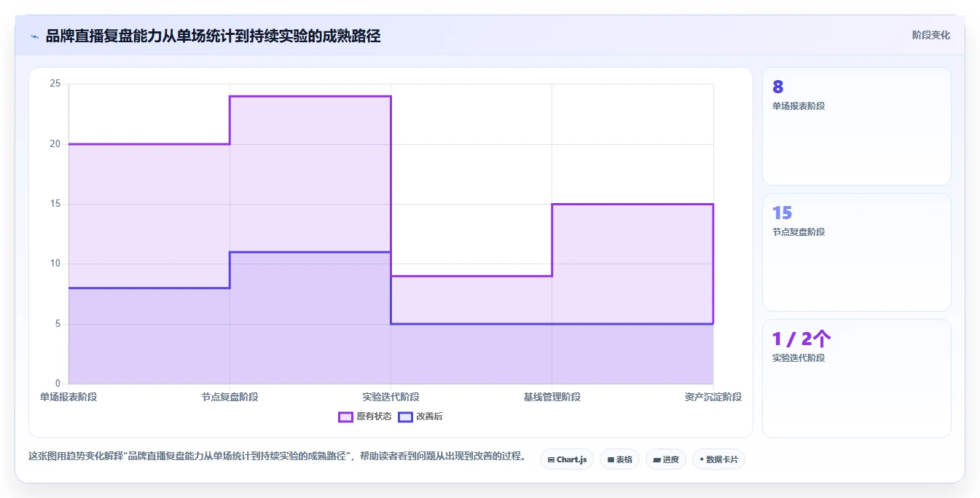Image resolution: width=980 pixels, height=498 pixels.
Task: Click the x-axis label 单场报表阶段
Action: 68,397
